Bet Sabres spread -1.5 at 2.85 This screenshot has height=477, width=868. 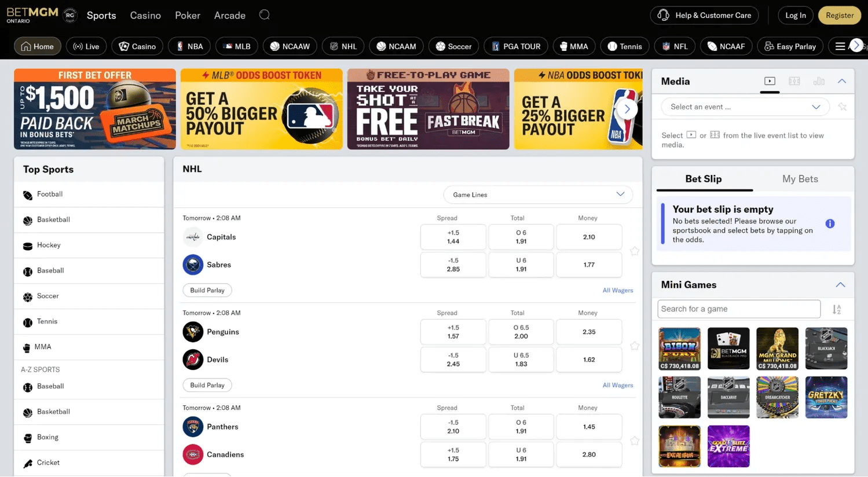pyautogui.click(x=453, y=265)
